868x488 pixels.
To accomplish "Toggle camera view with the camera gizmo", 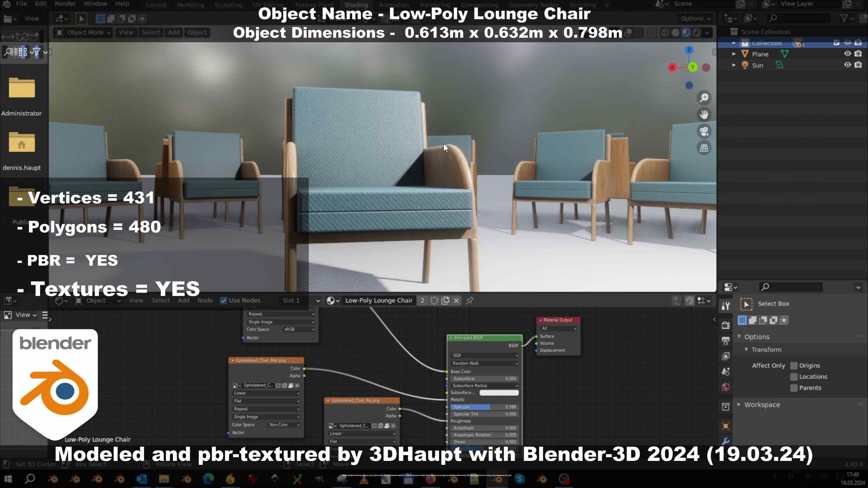I will 704,131.
